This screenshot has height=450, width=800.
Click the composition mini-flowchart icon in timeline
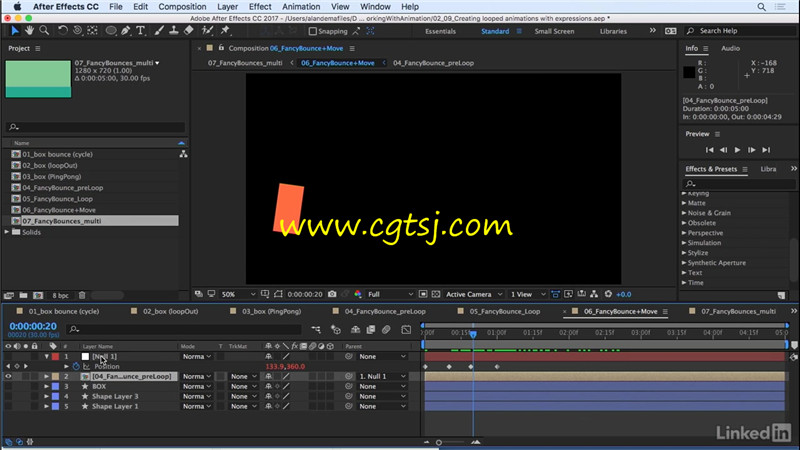[x=316, y=330]
